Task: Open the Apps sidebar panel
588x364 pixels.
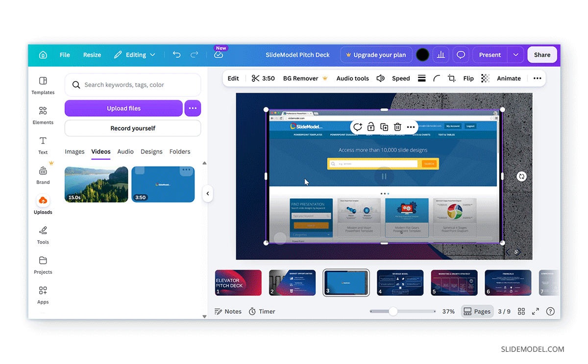Action: pyautogui.click(x=43, y=295)
